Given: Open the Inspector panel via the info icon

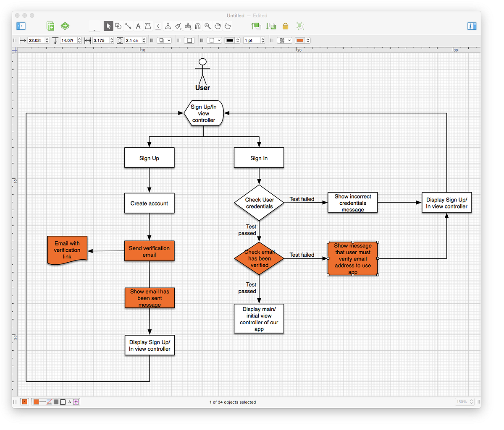Looking at the screenshot, I should (472, 26).
